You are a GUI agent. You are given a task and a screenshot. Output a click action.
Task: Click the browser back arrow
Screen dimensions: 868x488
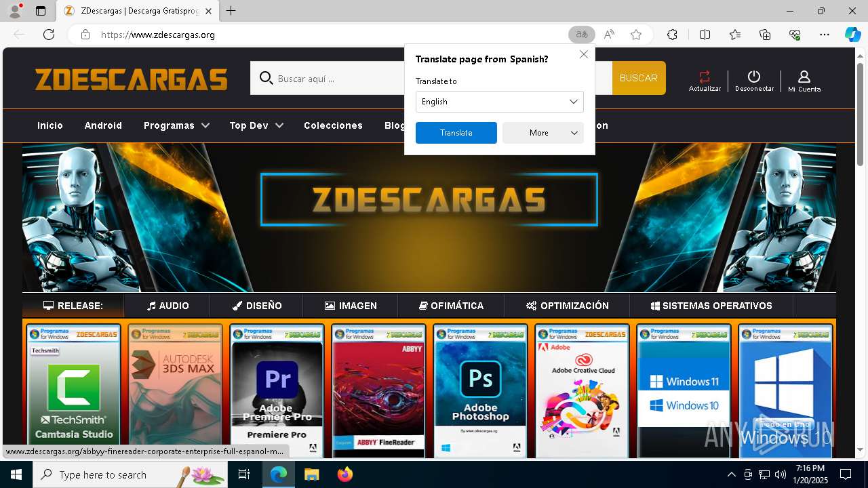tap(19, 35)
